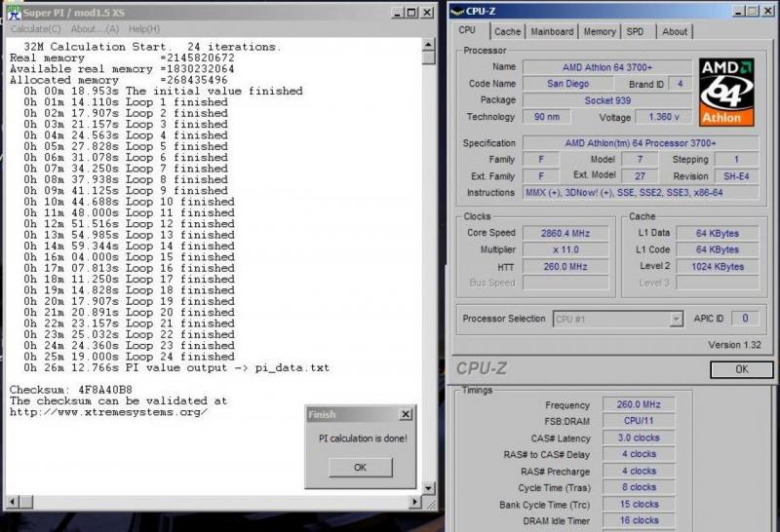Click the '32M Calculation Start' line
This screenshot has height=532, width=780.
(x=152, y=47)
